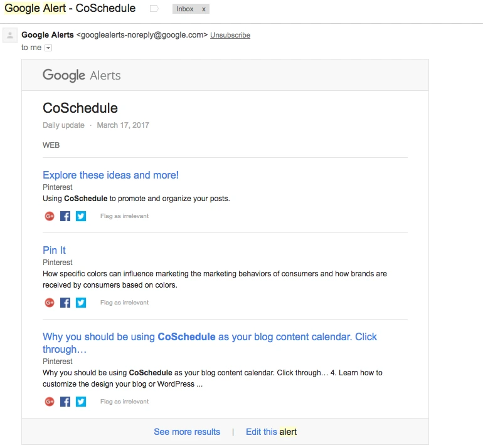Share third result on Twitter
This screenshot has height=448, width=483.
click(81, 402)
